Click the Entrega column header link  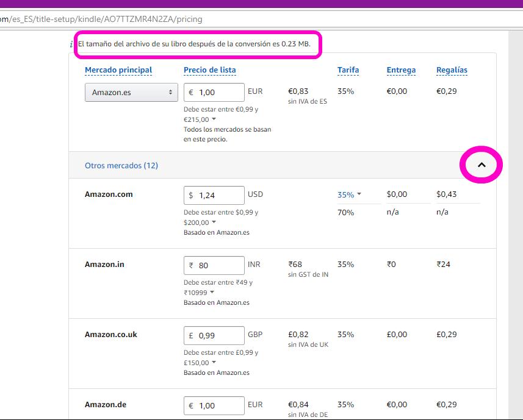(x=401, y=70)
